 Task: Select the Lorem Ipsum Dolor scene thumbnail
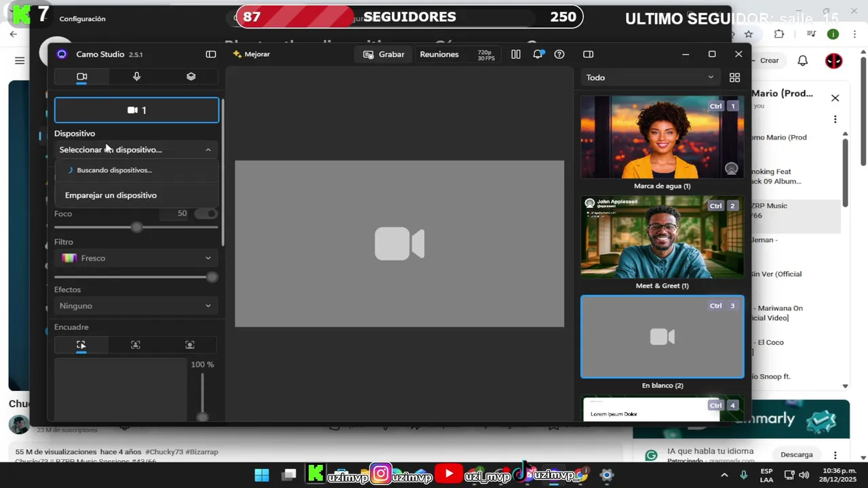[663, 409]
